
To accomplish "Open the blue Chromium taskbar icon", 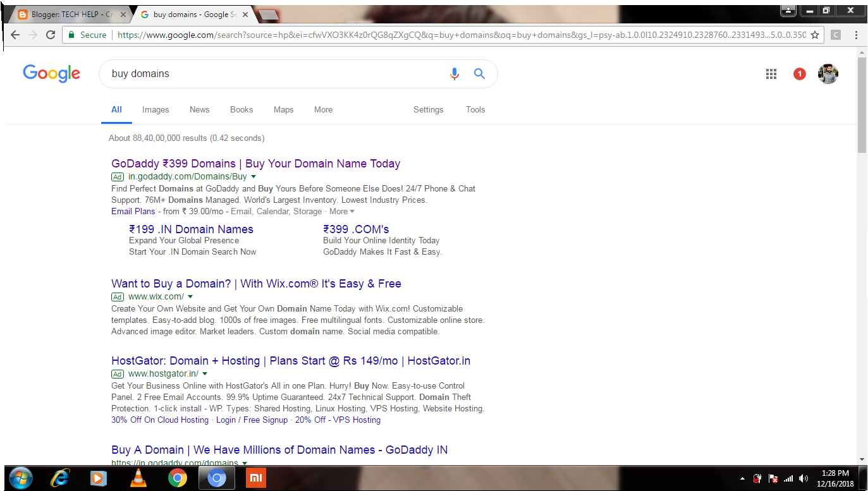I will (217, 478).
